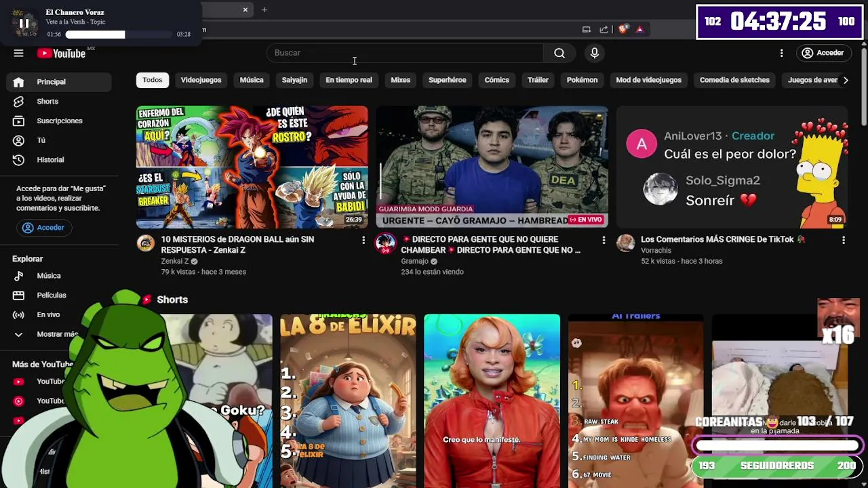Select the Todos filter chip
The width and height of the screenshot is (868, 488).
[x=153, y=80]
